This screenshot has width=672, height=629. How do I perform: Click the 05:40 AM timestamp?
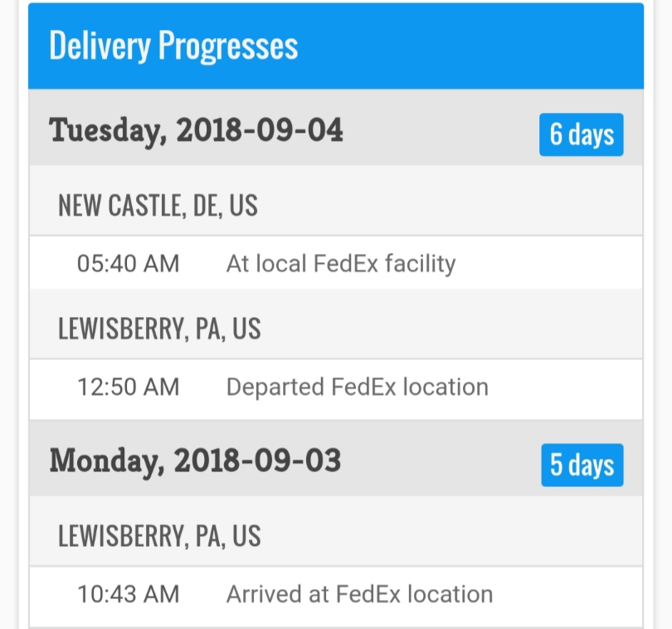pyautogui.click(x=128, y=264)
